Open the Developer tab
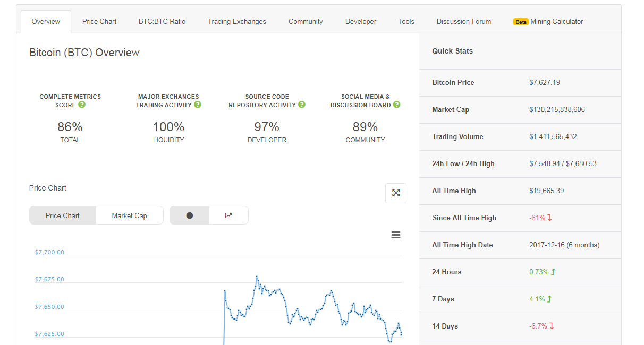The height and width of the screenshot is (345, 644). (361, 22)
